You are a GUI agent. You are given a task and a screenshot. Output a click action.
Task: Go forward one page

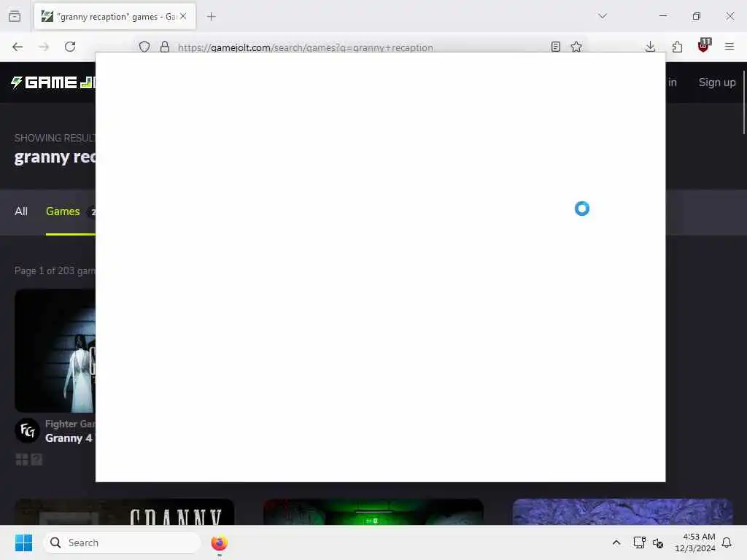[x=44, y=47]
